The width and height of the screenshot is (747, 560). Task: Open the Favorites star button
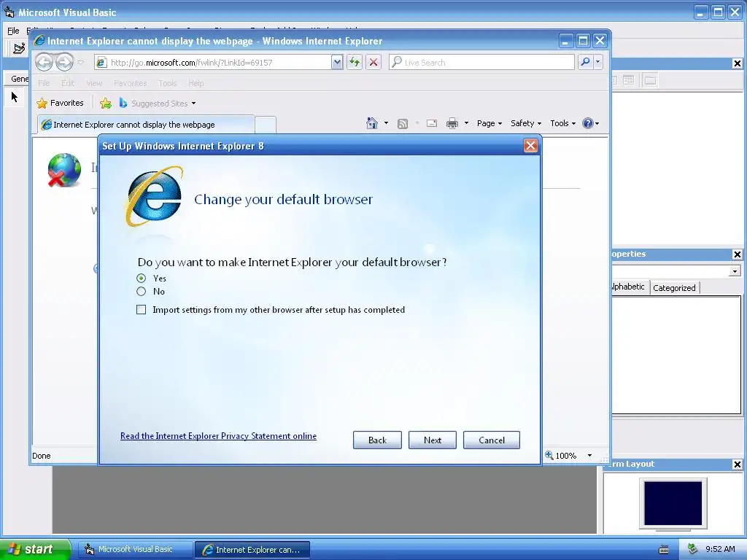[x=60, y=103]
